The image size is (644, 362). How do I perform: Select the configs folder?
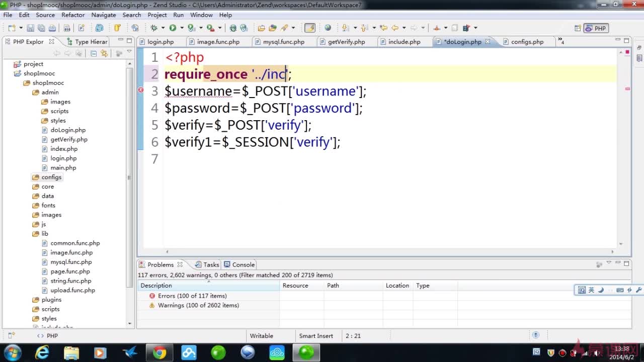pos(51,177)
